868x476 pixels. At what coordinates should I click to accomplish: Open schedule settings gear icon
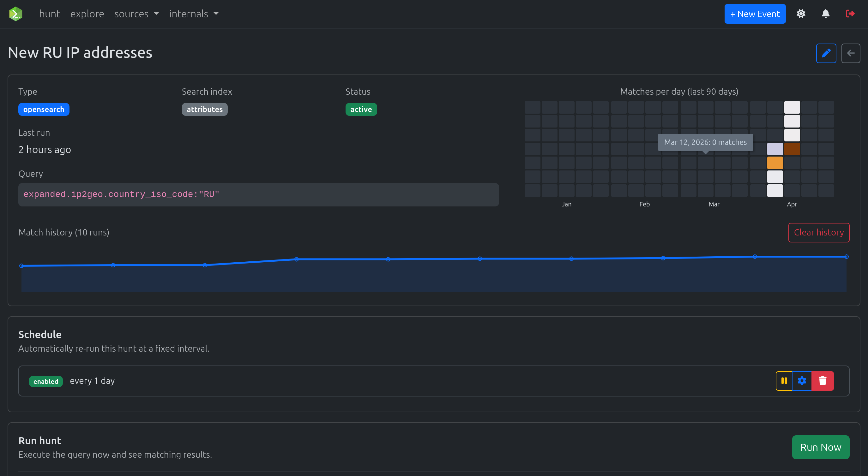[802, 381]
